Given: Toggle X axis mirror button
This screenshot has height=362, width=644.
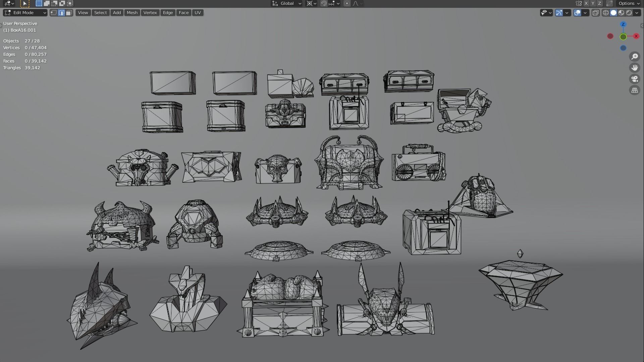Looking at the screenshot, I should pos(586,3).
